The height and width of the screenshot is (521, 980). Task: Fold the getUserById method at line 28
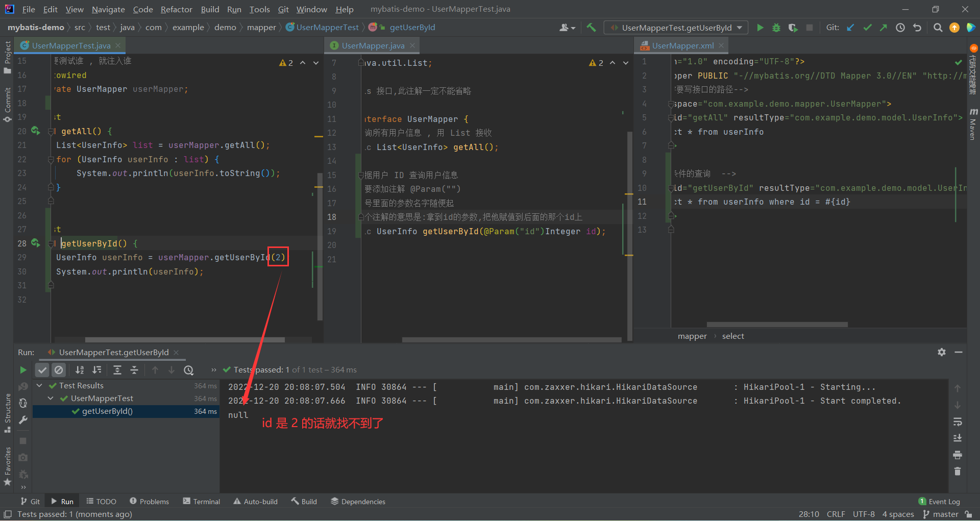51,243
